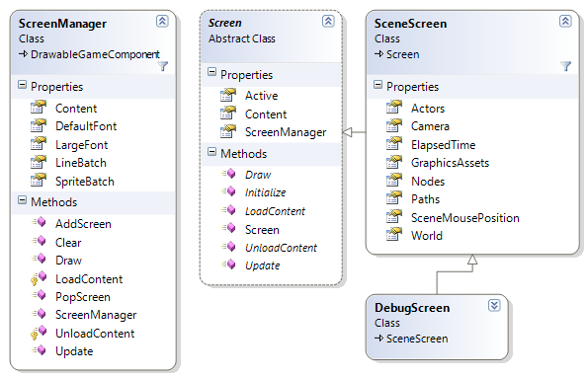Click the filter icon on SceneScreen class

tap(566, 66)
